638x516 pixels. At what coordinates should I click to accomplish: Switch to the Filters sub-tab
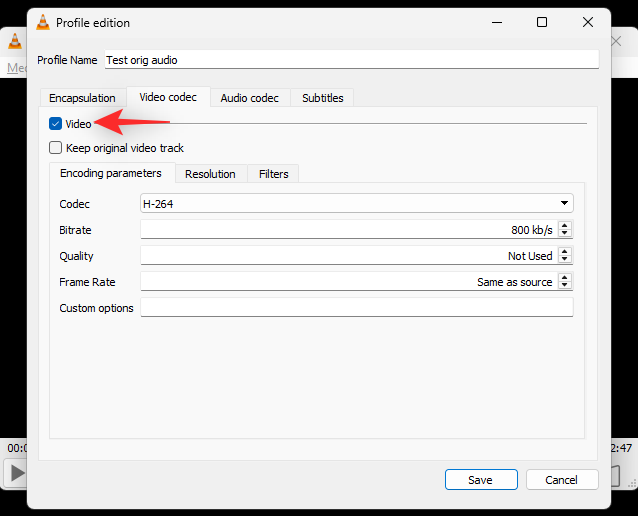click(x=274, y=174)
